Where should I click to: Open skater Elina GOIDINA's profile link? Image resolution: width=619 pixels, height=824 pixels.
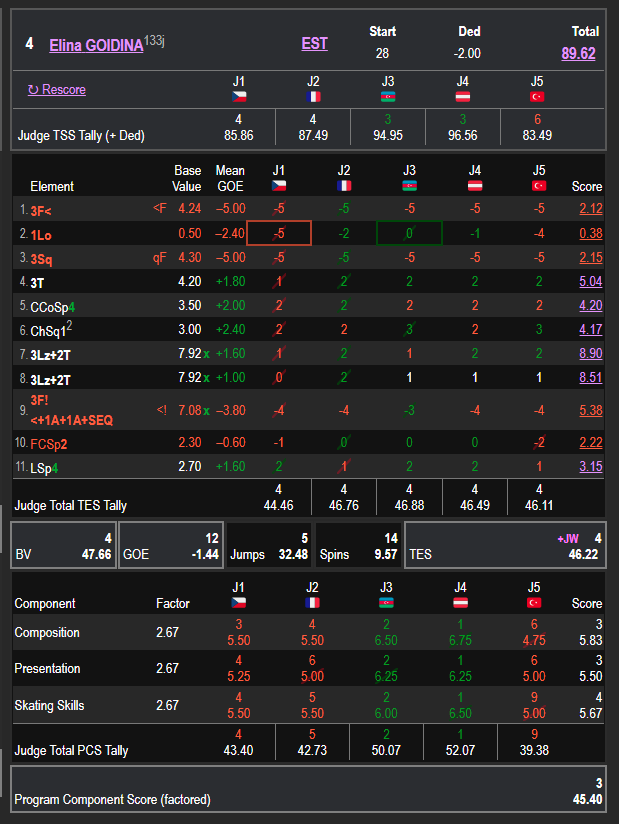click(x=96, y=44)
